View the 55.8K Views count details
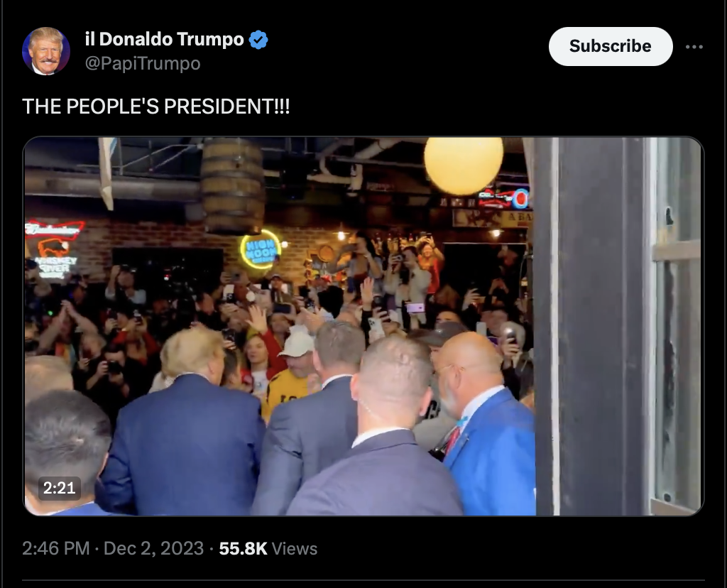 pos(268,548)
